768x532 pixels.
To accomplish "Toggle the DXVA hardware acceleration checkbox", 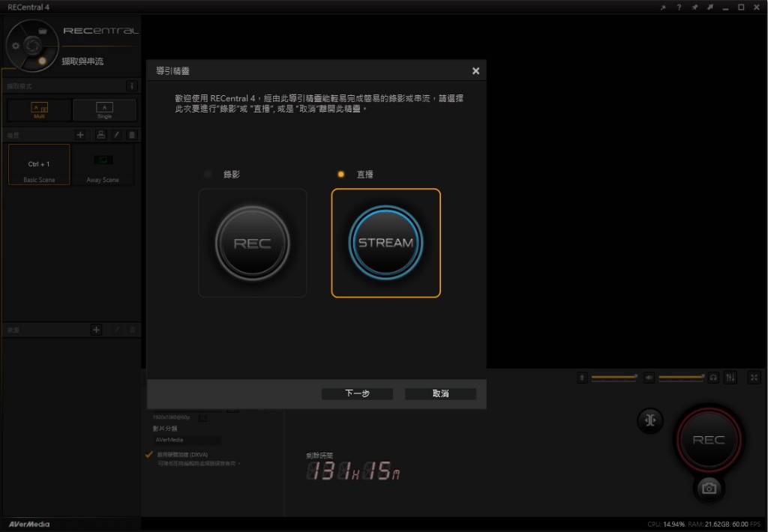I will point(149,455).
